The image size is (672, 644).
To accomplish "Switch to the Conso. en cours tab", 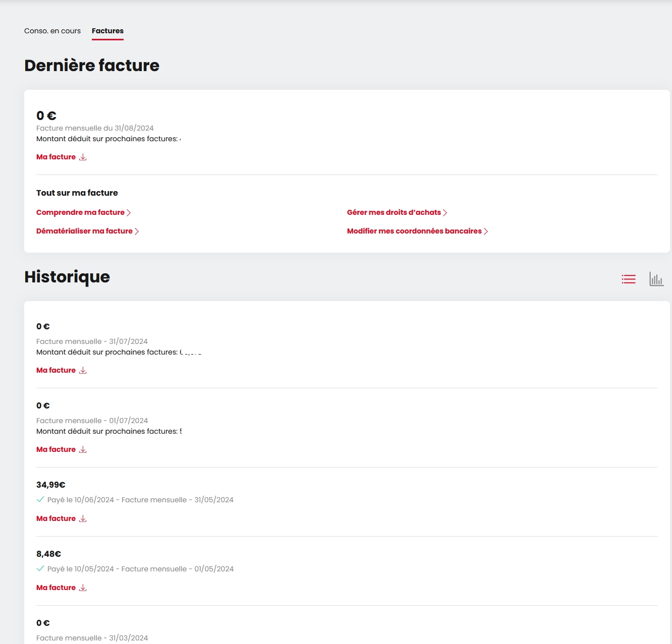I will [x=52, y=31].
